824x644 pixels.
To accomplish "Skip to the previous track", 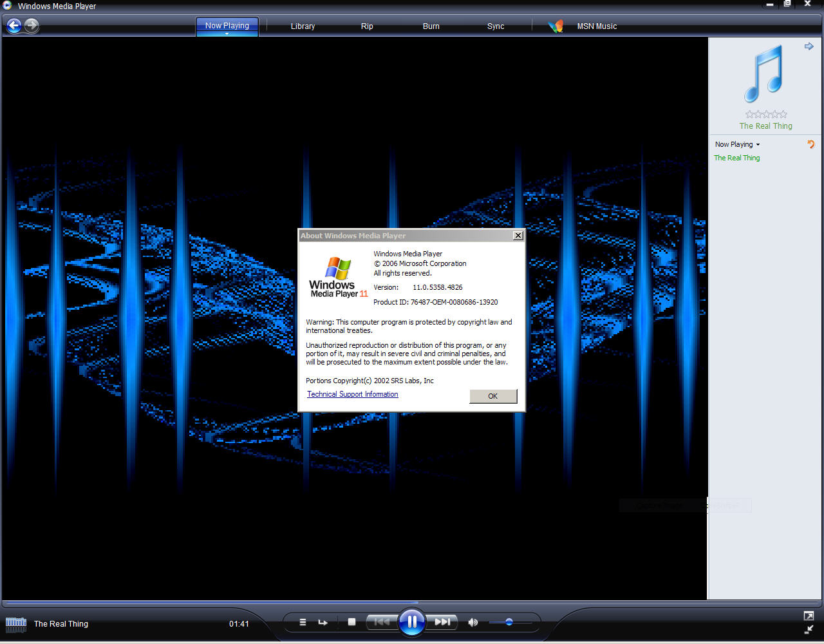I will pos(382,622).
